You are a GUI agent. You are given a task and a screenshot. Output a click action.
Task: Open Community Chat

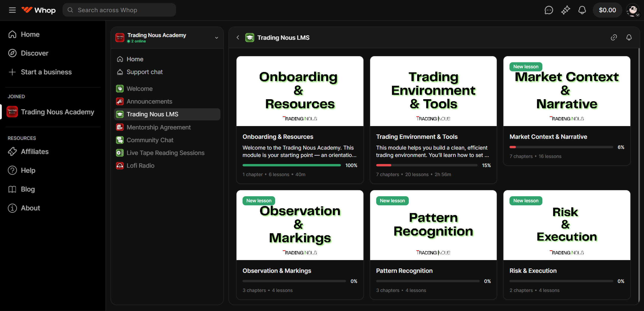(x=167, y=140)
